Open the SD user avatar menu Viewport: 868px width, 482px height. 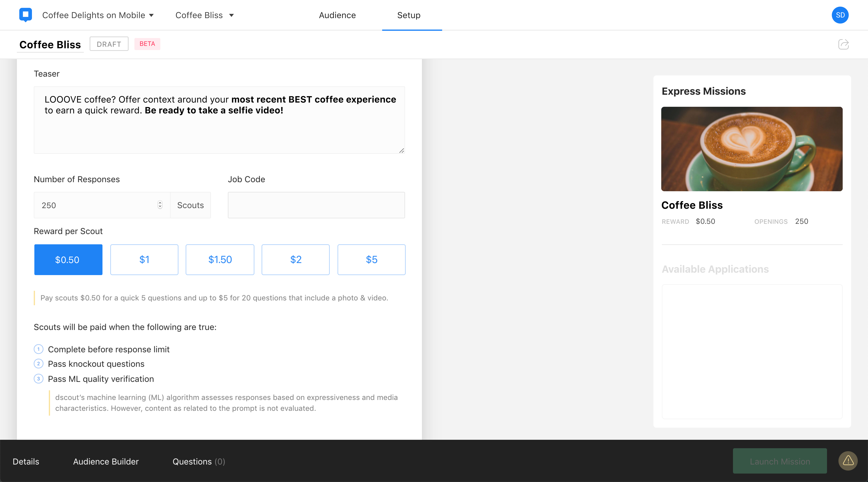[x=840, y=15]
